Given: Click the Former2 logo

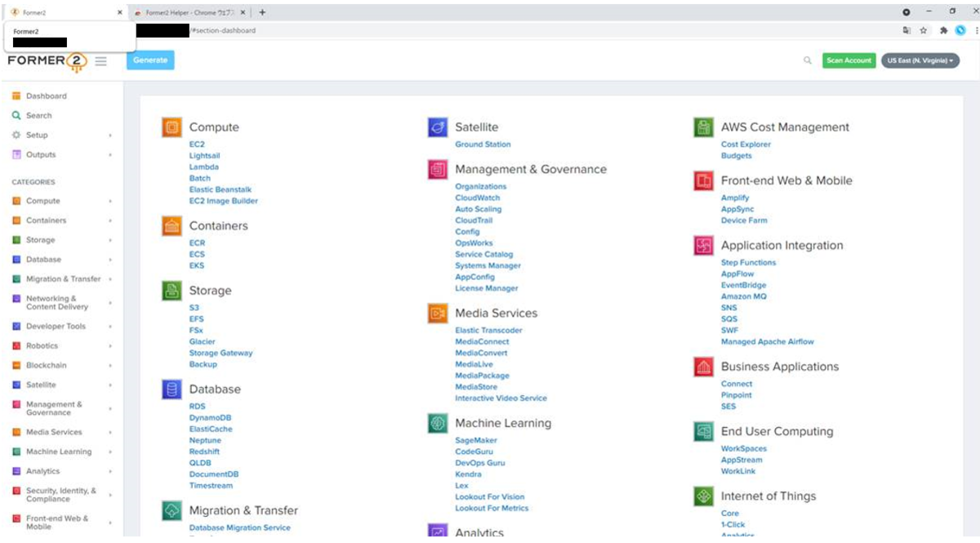Looking at the screenshot, I should tap(47, 61).
